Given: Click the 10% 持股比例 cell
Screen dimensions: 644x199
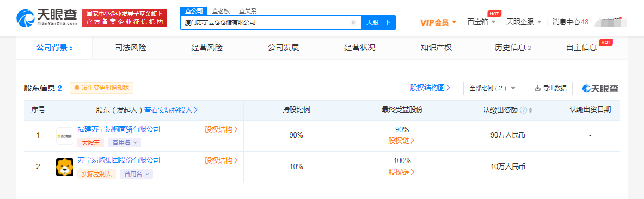Looking at the screenshot, I should click(x=296, y=166).
